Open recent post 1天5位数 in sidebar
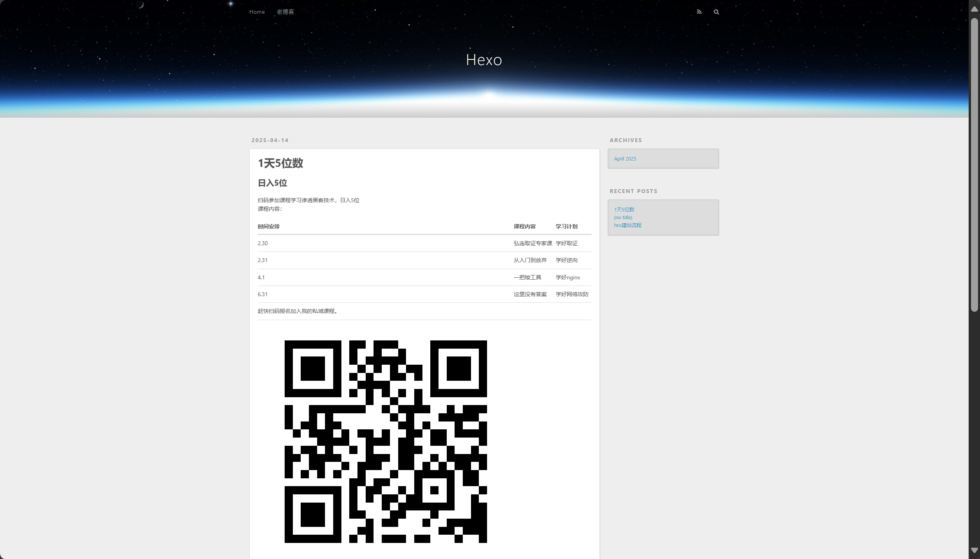The image size is (980, 559). click(624, 210)
